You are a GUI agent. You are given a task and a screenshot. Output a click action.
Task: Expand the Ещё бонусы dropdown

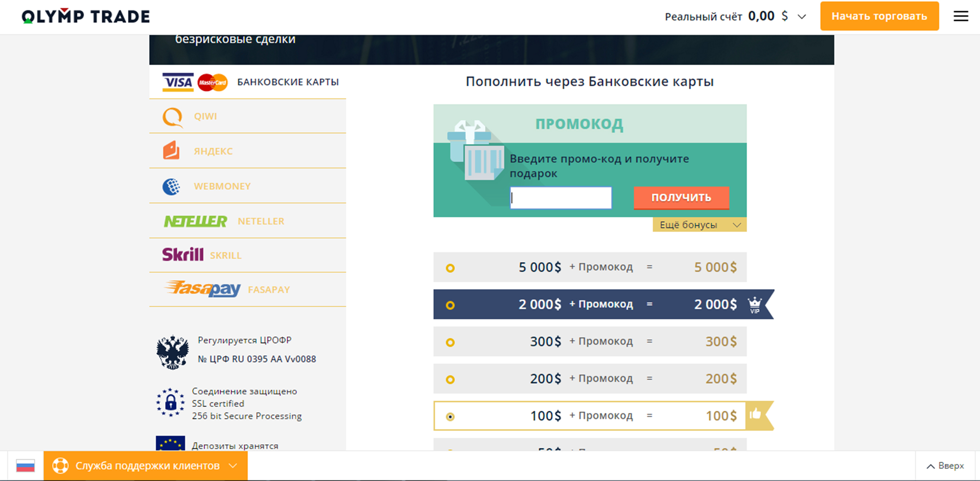pos(699,225)
